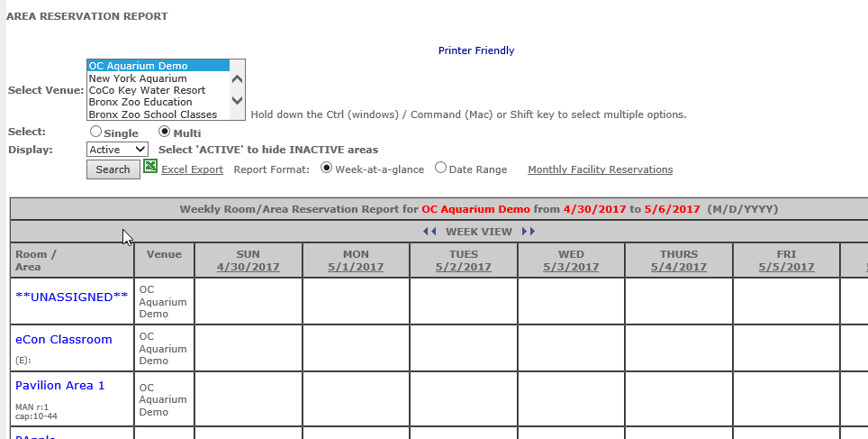The height and width of the screenshot is (439, 868).
Task: Click the WEEK VIEW label
Action: coord(479,232)
